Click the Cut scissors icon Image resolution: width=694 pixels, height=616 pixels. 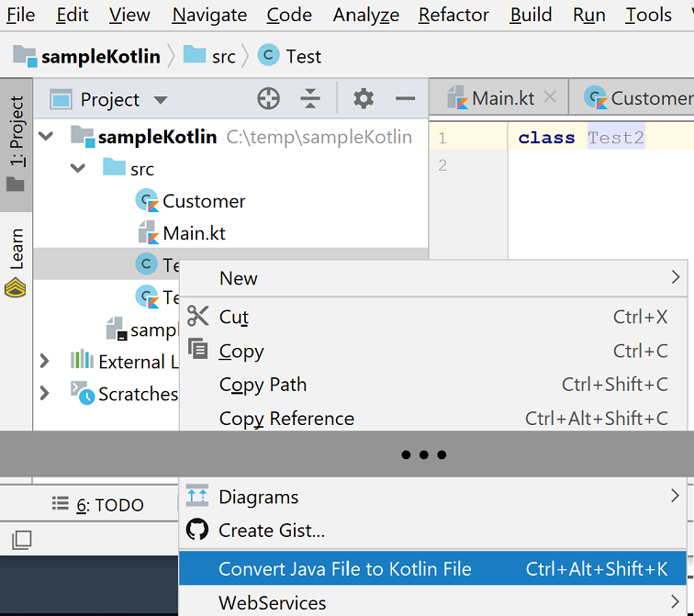point(197,317)
